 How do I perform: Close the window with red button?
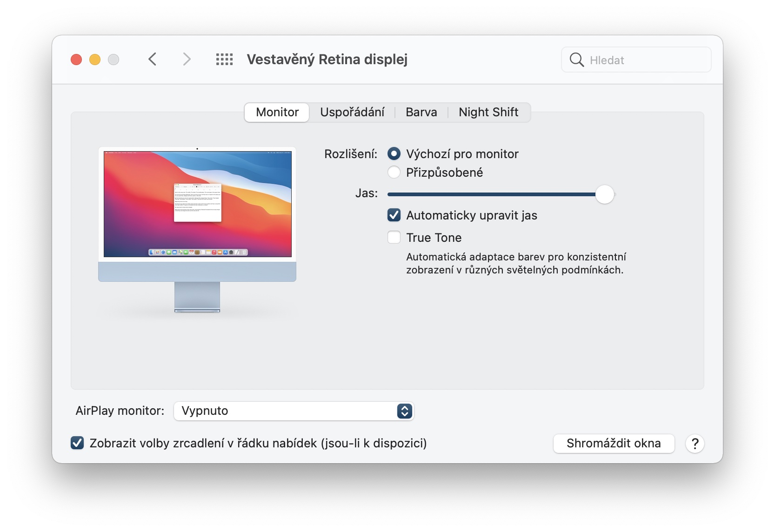(76, 60)
